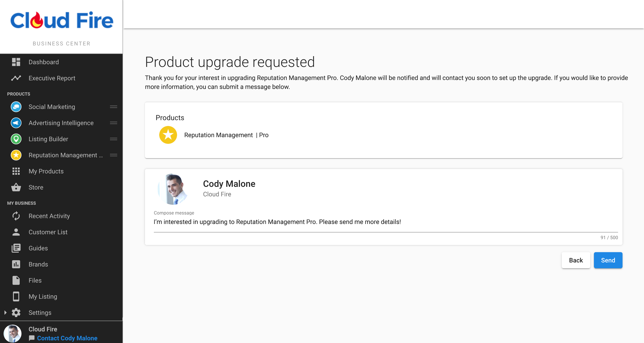The width and height of the screenshot is (644, 343).
Task: Click the Compose message field label
Action: (x=174, y=213)
